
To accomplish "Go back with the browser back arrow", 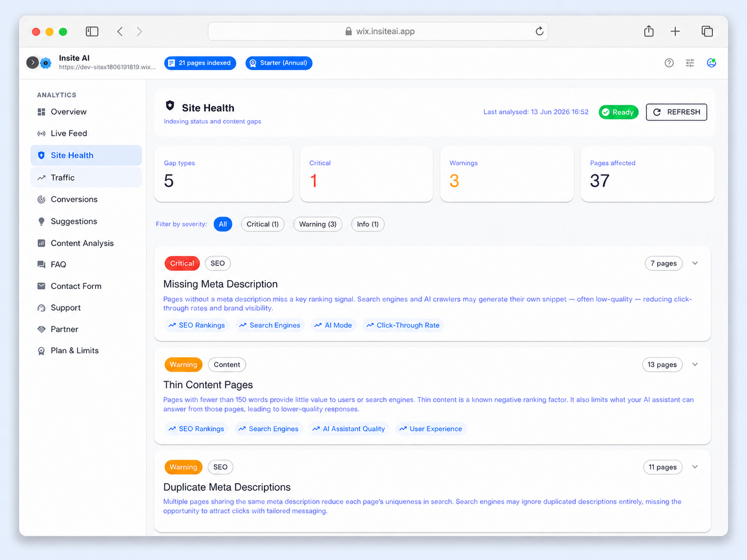I will click(x=120, y=31).
